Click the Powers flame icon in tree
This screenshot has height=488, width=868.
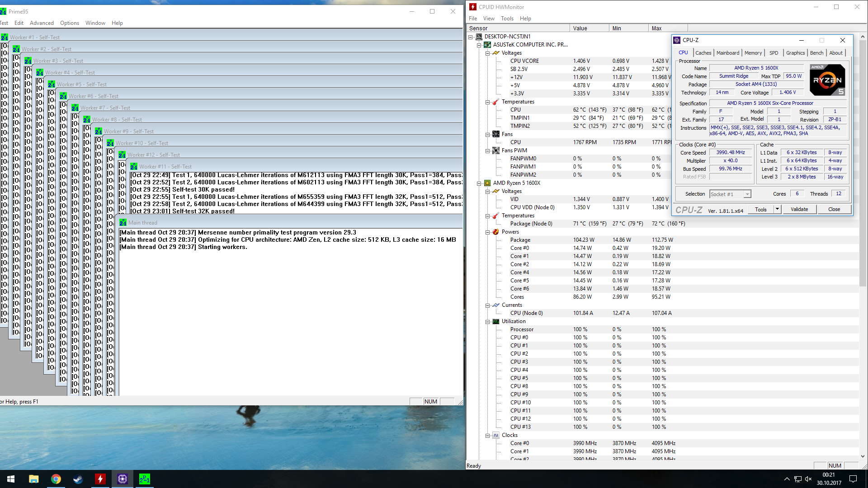[496, 232]
